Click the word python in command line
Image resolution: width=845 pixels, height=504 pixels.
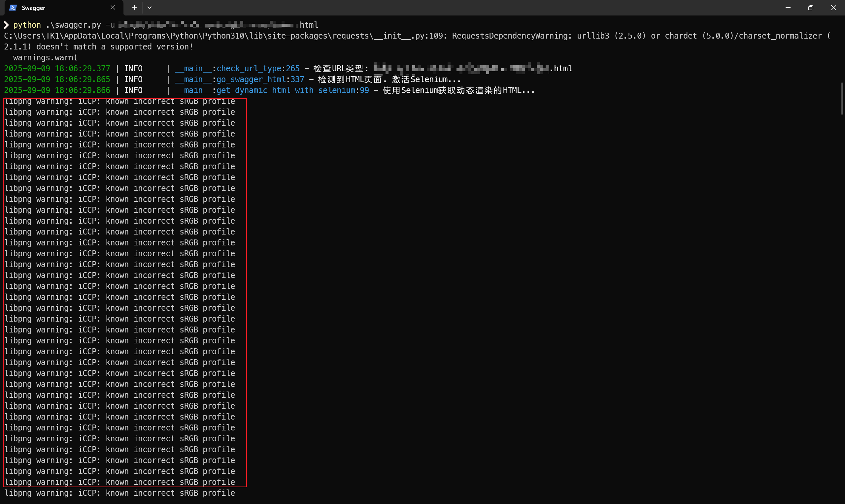tap(27, 25)
